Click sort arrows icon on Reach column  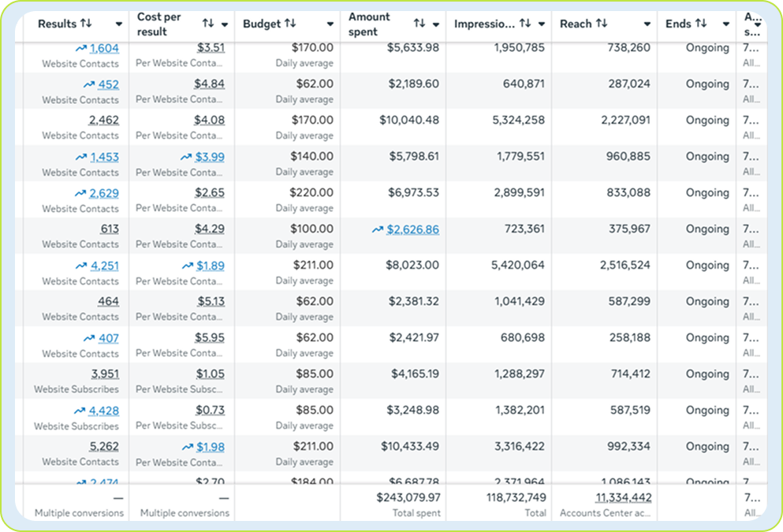pos(602,24)
